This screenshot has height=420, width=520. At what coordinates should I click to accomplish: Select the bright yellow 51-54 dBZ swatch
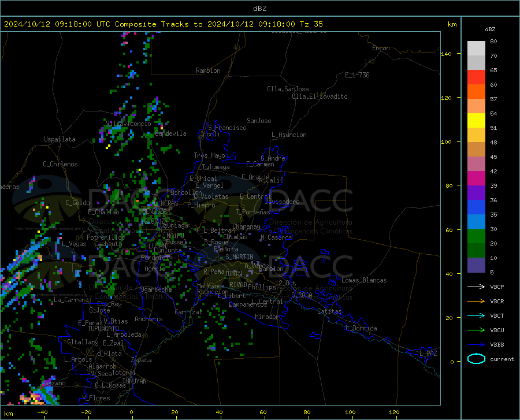pyautogui.click(x=476, y=121)
